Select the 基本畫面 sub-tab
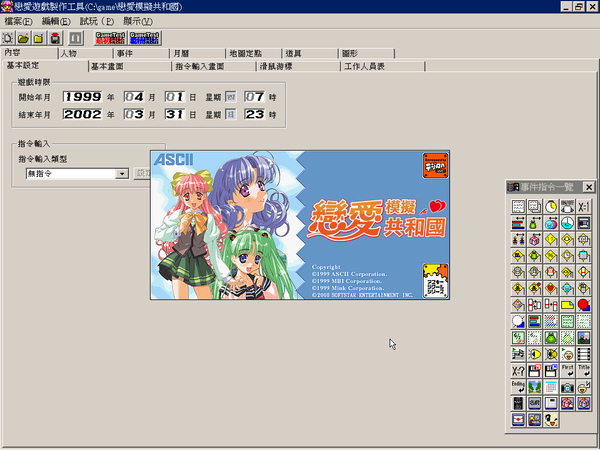 coord(130,66)
